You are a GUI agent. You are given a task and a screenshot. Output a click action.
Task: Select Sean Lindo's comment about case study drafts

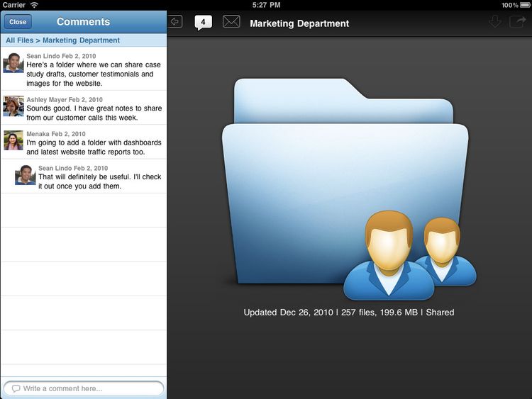[92, 74]
